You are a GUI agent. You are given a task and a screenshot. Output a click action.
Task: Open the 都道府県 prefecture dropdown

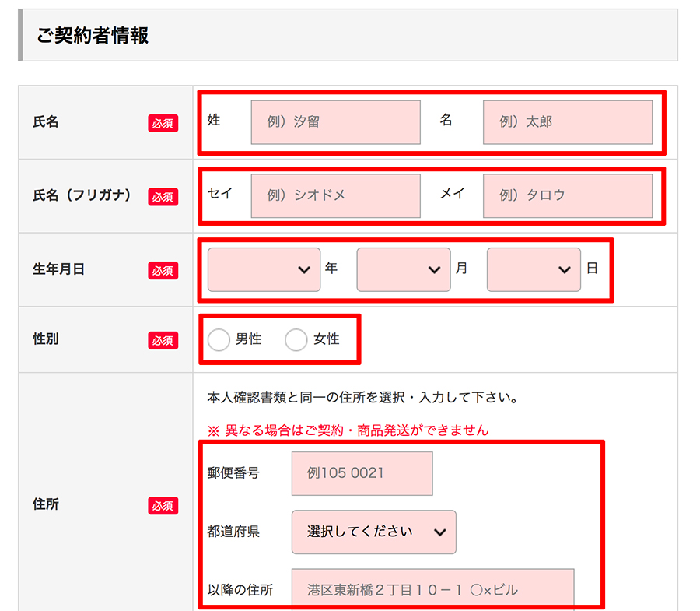[x=373, y=532]
